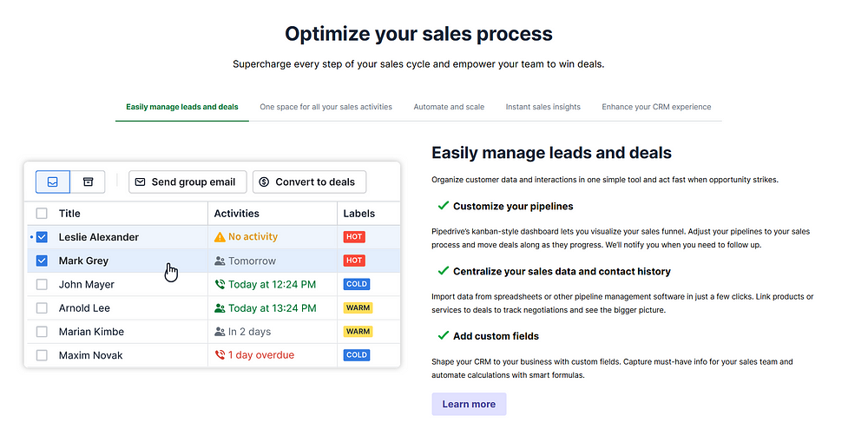868x436 pixels.
Task: Select One space for all your sales activities tab
Action: pyautogui.click(x=326, y=107)
